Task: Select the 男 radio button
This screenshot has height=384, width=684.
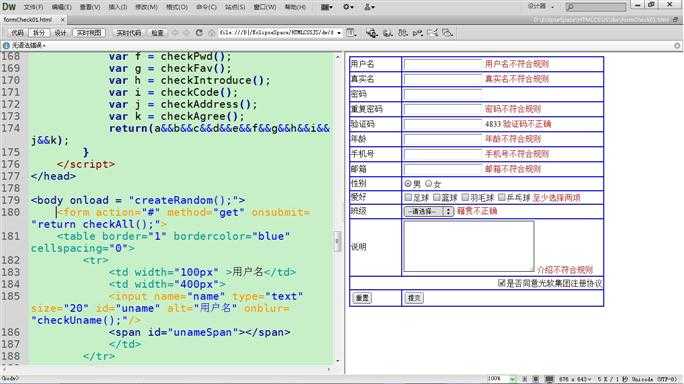Action: coord(408,184)
